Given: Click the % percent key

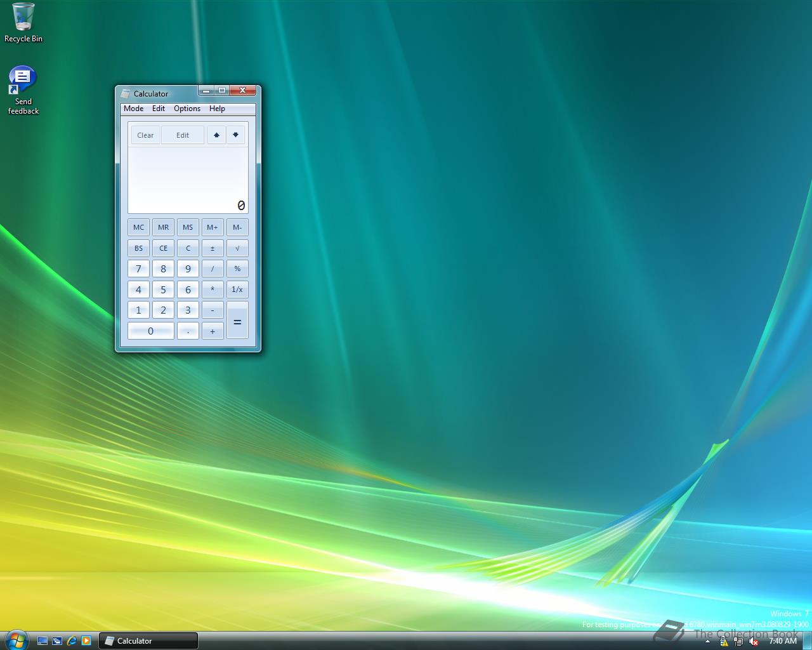Looking at the screenshot, I should [x=237, y=269].
